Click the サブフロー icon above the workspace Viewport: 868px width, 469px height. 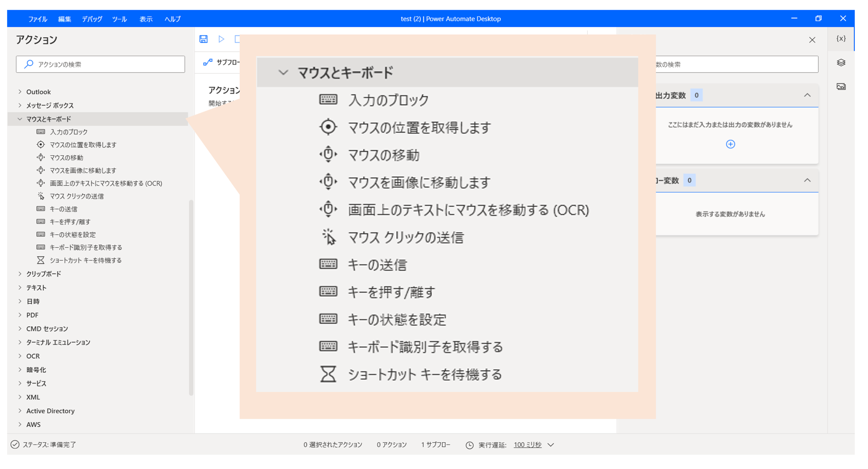pyautogui.click(x=207, y=63)
